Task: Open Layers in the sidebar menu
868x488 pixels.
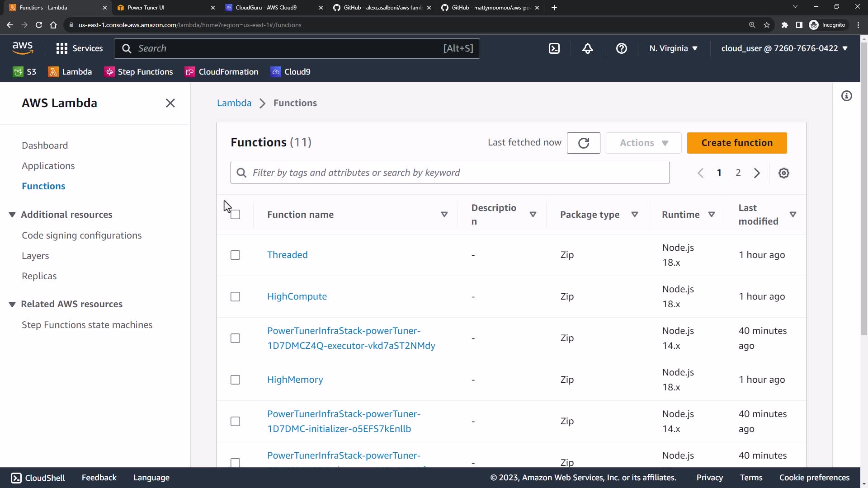Action: click(x=35, y=256)
